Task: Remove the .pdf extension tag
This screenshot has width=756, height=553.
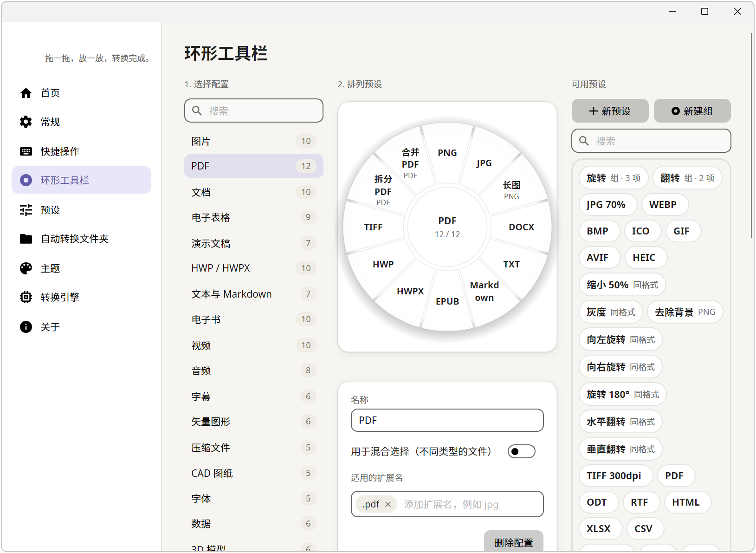Action: point(388,504)
